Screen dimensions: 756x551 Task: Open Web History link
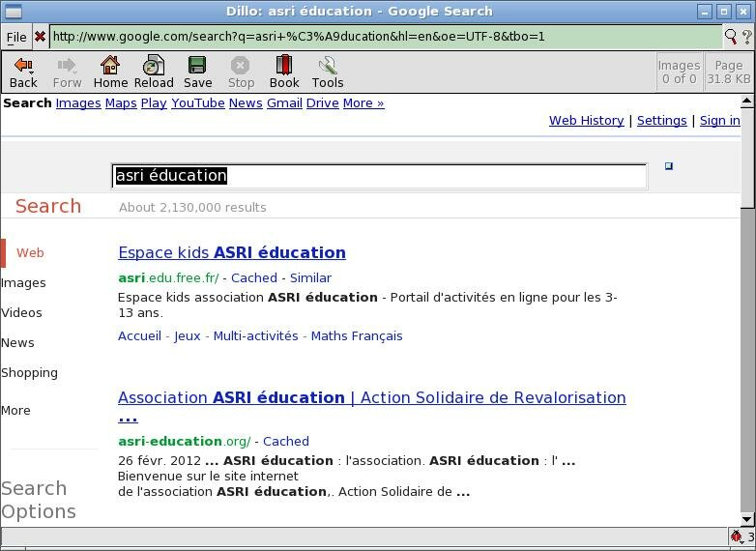tap(586, 121)
